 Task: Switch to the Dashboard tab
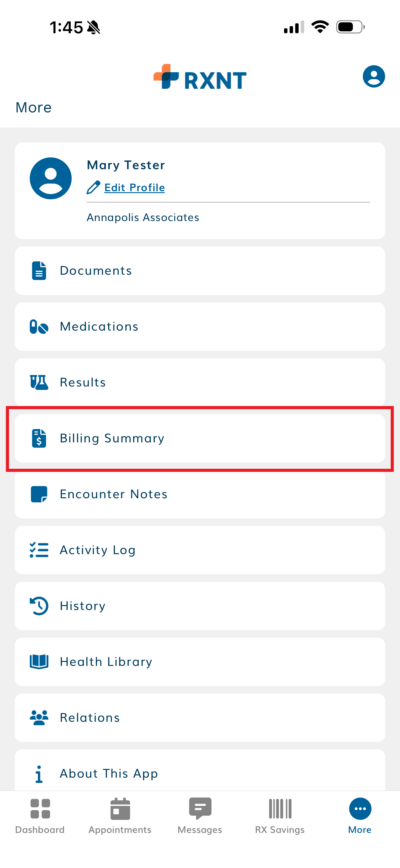coord(40,816)
